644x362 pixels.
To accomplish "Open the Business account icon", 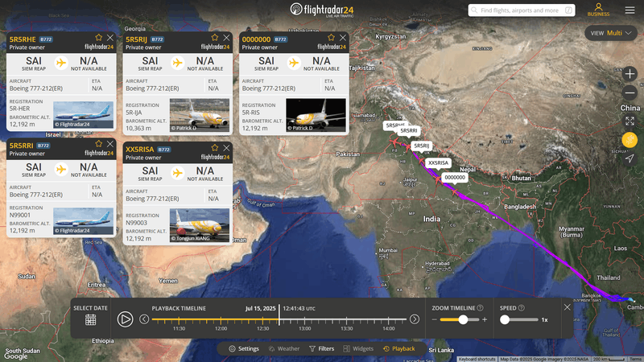I will click(598, 10).
